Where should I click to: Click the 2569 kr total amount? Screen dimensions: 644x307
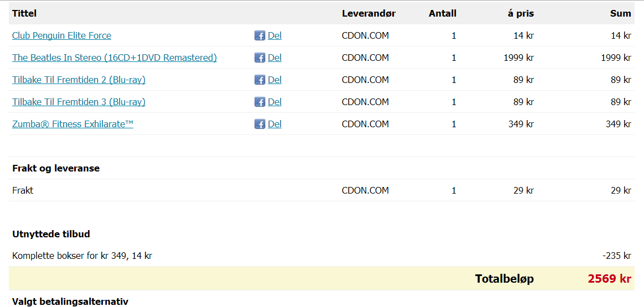tap(610, 279)
